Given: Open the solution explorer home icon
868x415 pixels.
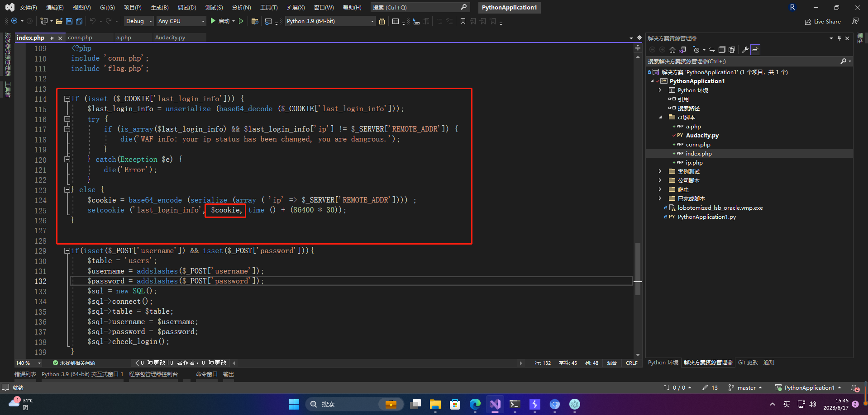Looking at the screenshot, I should pos(672,50).
